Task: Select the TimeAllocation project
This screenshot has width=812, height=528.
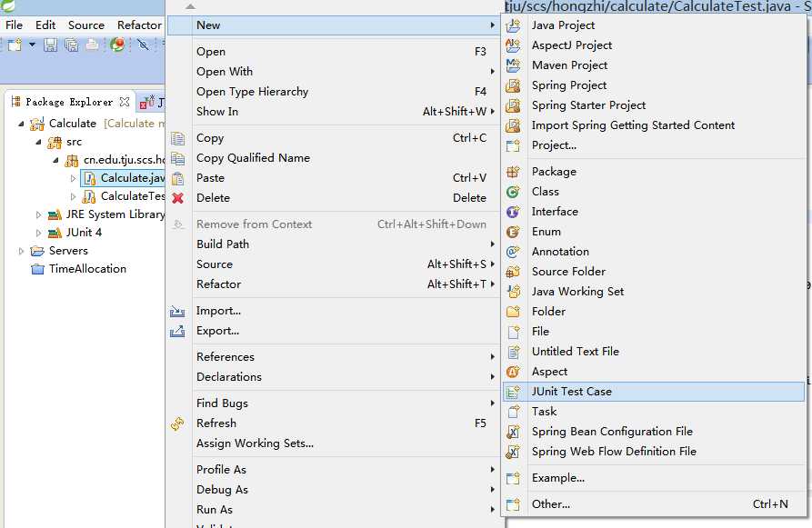Action: coord(87,269)
